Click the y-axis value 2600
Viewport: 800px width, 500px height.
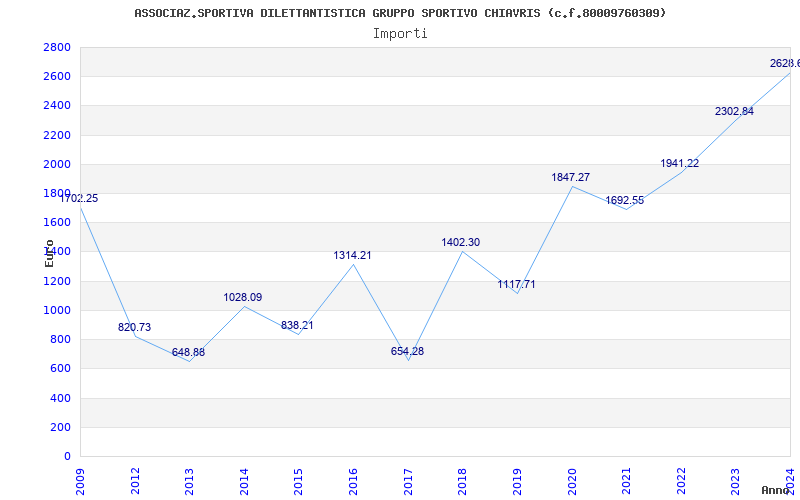[x=57, y=77]
